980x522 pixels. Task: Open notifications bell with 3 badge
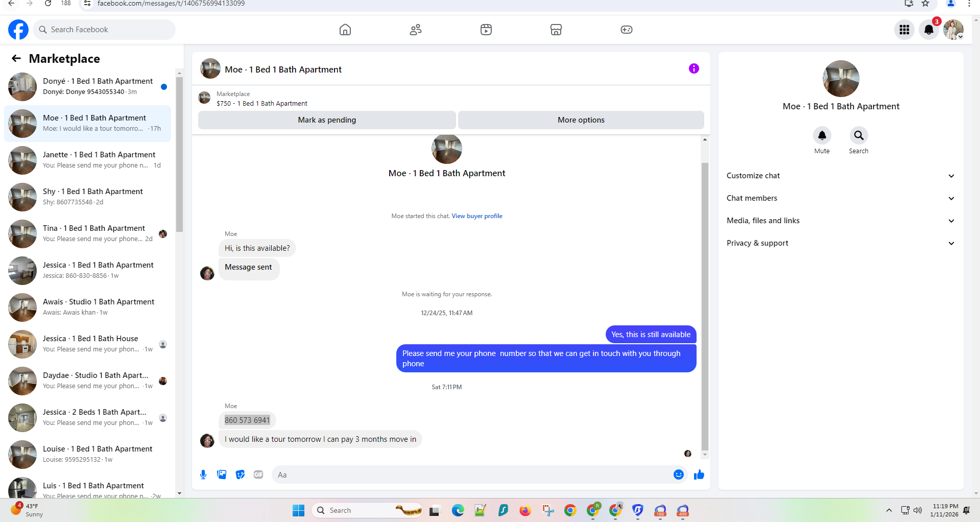click(x=929, y=30)
